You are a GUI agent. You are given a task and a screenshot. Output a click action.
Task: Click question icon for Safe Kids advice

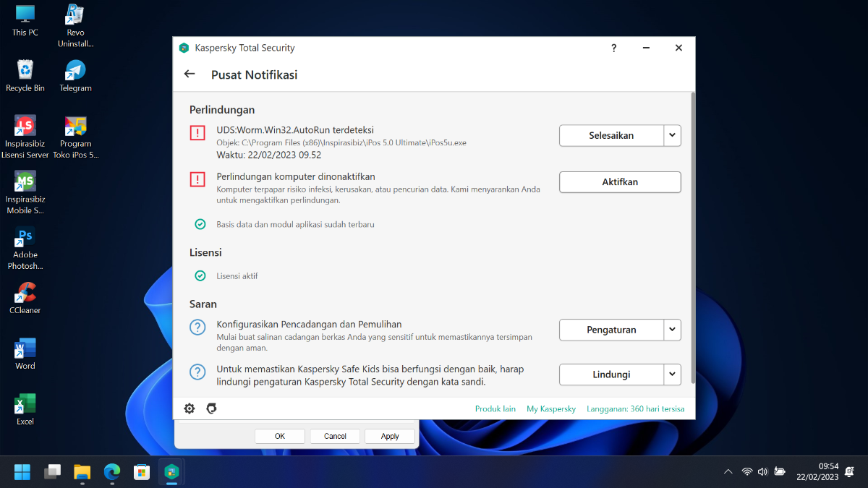tap(197, 372)
